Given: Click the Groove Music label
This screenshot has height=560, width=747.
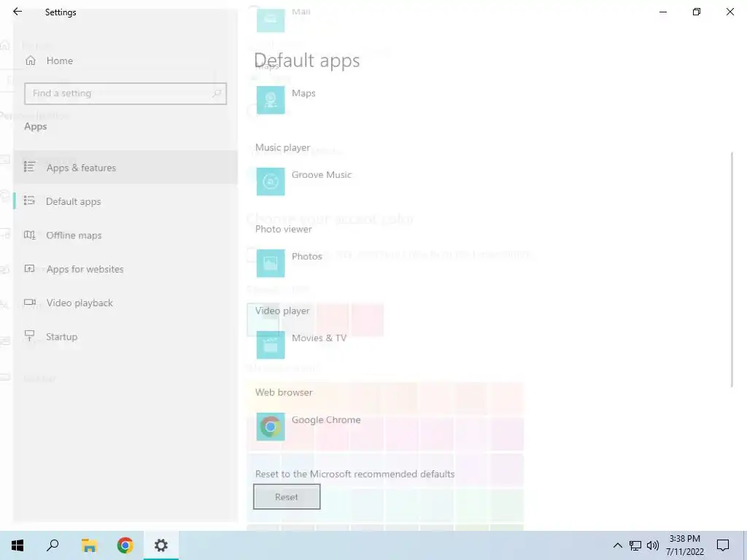Looking at the screenshot, I should pyautogui.click(x=322, y=175).
